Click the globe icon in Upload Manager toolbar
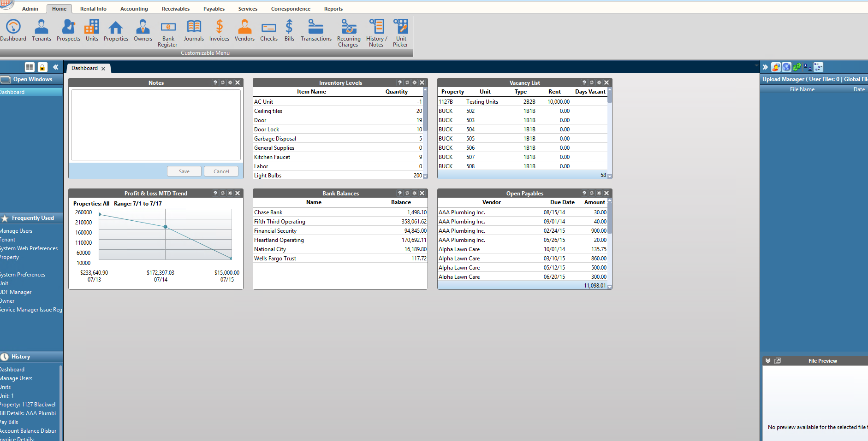Screen dimensions: 868x441 (786, 67)
